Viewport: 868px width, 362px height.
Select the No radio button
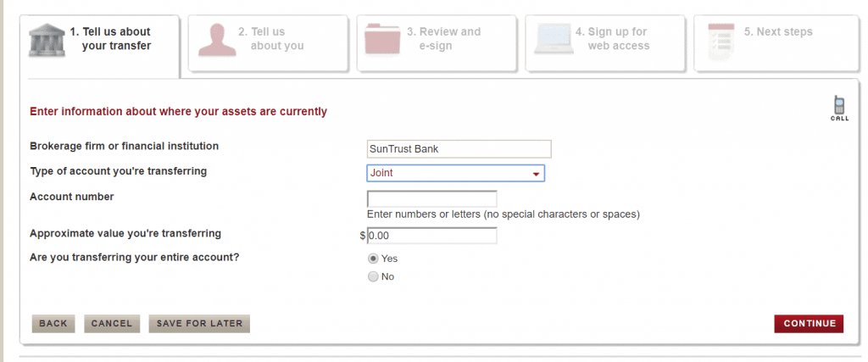(x=373, y=276)
